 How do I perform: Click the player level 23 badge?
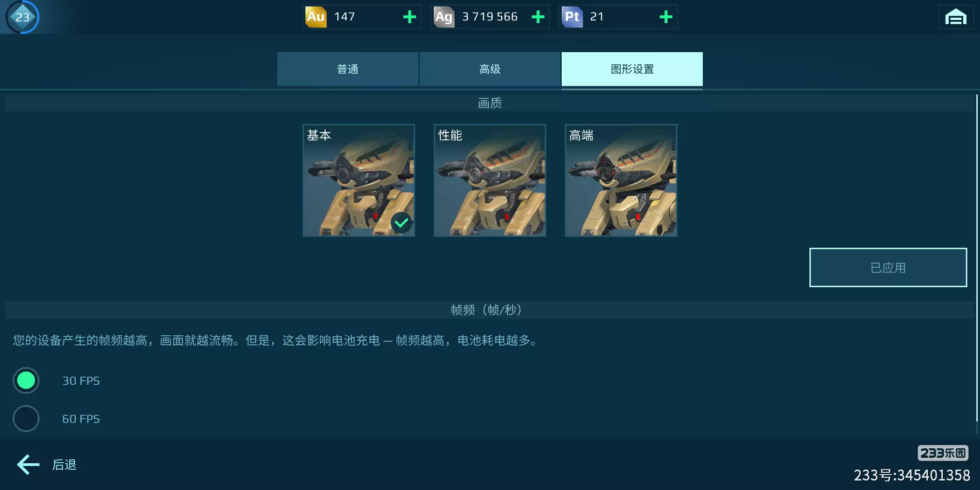point(22,17)
